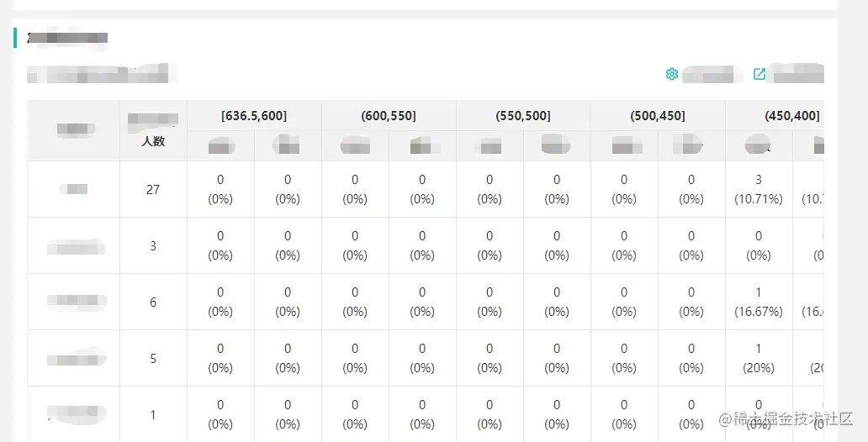
Task: Select the cell showing 27 people
Action: pyautogui.click(x=153, y=189)
